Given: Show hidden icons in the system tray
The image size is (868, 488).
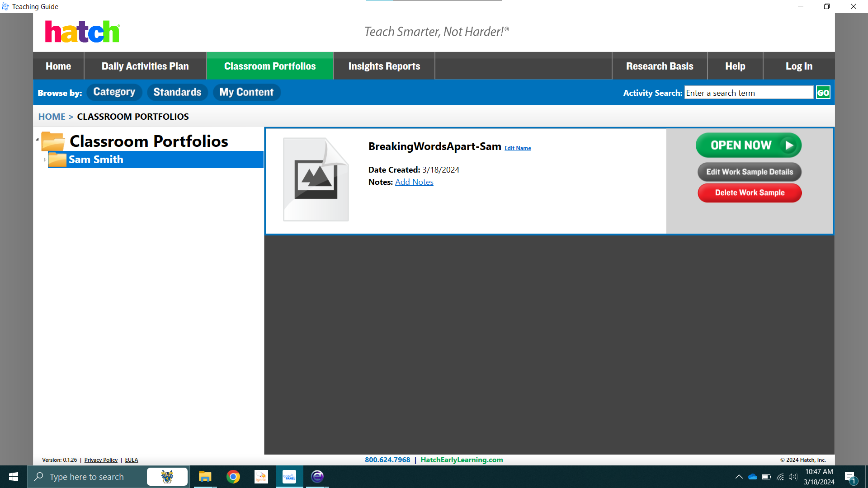Looking at the screenshot, I should click(739, 477).
